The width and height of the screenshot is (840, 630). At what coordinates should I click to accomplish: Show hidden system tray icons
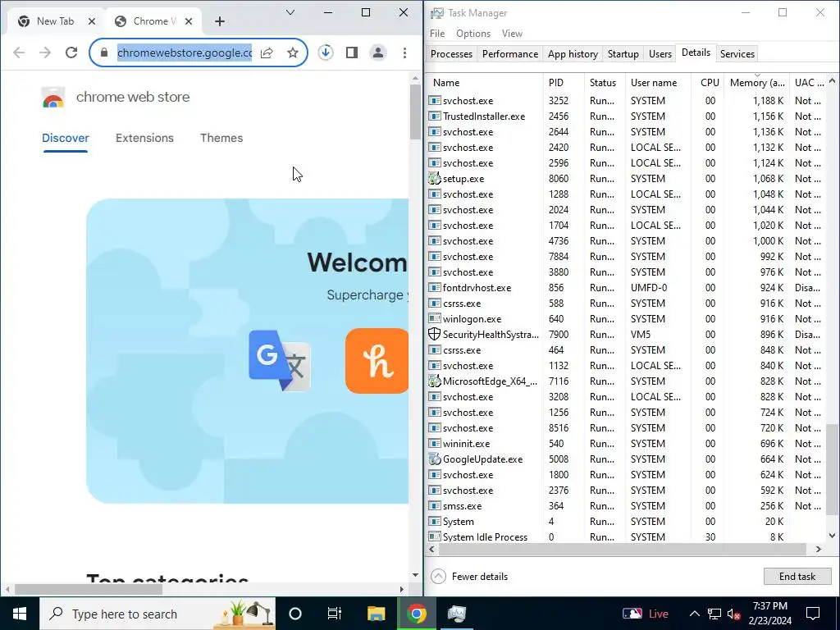694,614
